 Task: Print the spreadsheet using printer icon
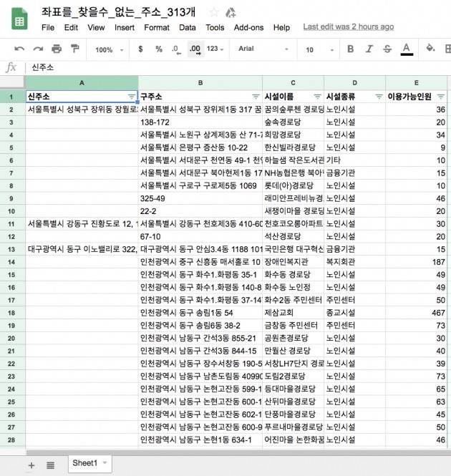(57, 49)
